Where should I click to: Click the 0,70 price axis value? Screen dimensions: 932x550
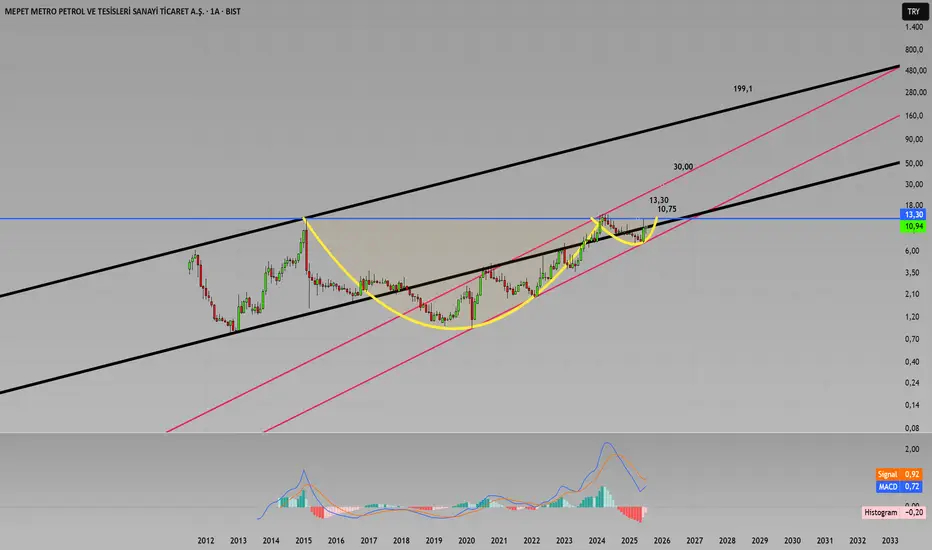(x=912, y=340)
